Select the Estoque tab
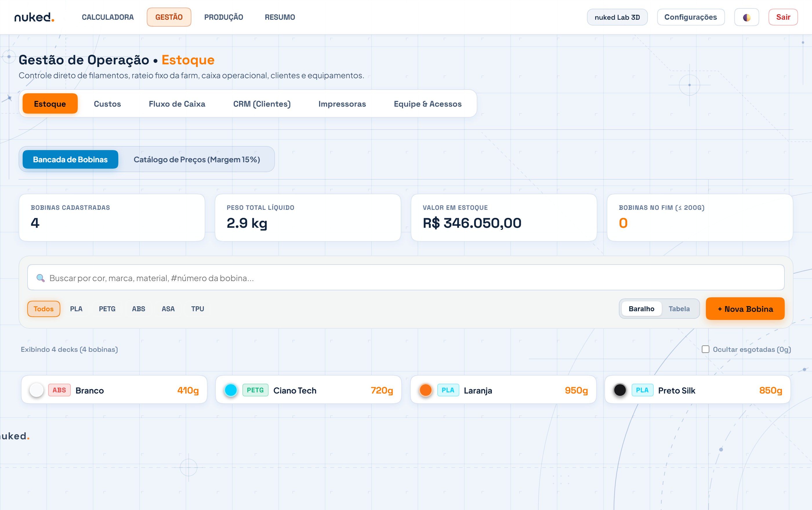Screen dimensions: 812x510 [50, 104]
